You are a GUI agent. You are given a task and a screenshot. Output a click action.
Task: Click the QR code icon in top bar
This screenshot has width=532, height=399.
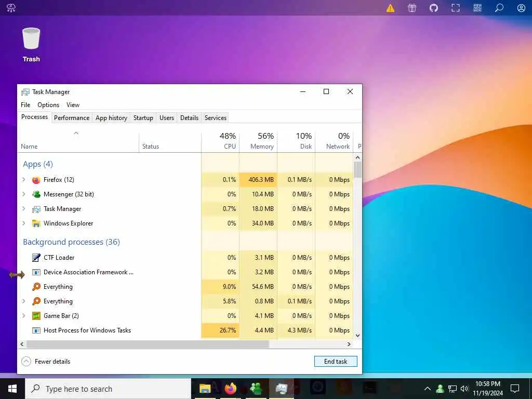click(477, 8)
